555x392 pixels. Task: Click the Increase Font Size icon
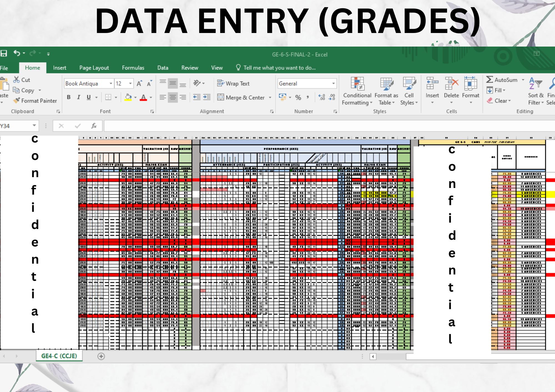[139, 83]
